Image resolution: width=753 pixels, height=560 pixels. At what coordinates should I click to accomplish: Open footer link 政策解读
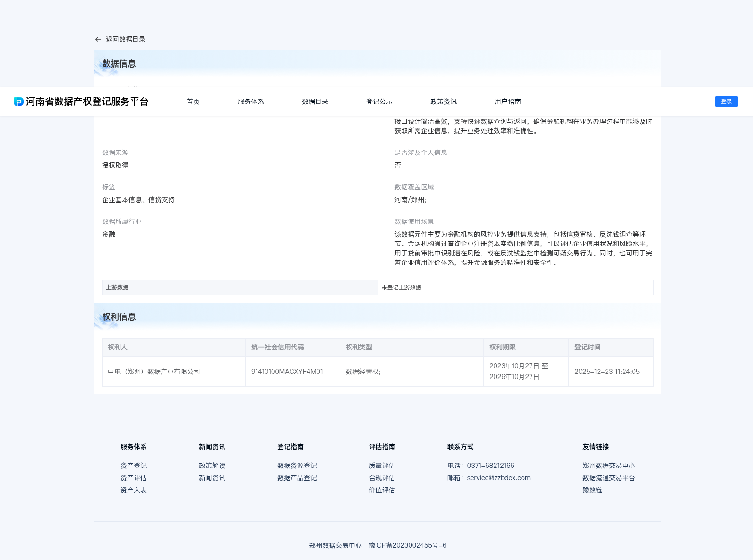tap(212, 466)
